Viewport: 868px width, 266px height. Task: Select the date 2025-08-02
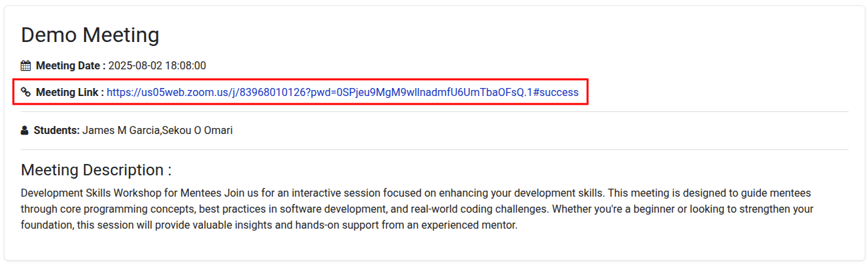(x=136, y=65)
